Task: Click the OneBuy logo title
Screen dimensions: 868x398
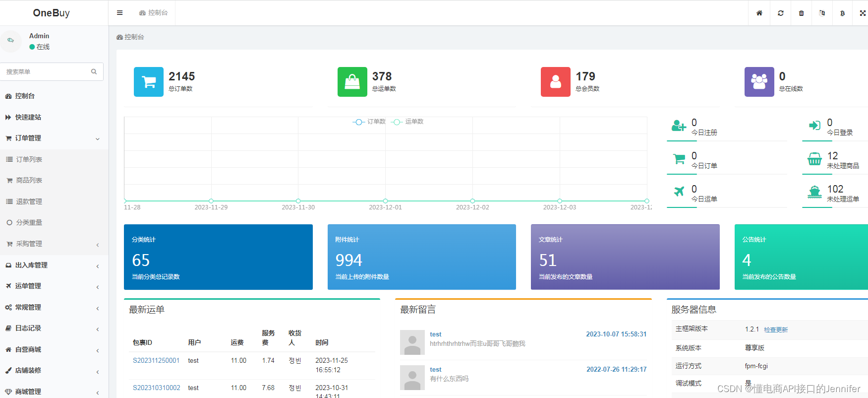Action: 52,13
